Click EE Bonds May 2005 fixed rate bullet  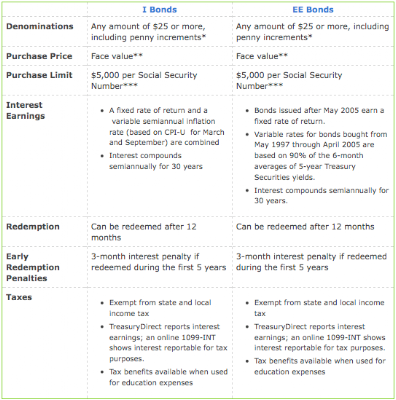pos(319,116)
